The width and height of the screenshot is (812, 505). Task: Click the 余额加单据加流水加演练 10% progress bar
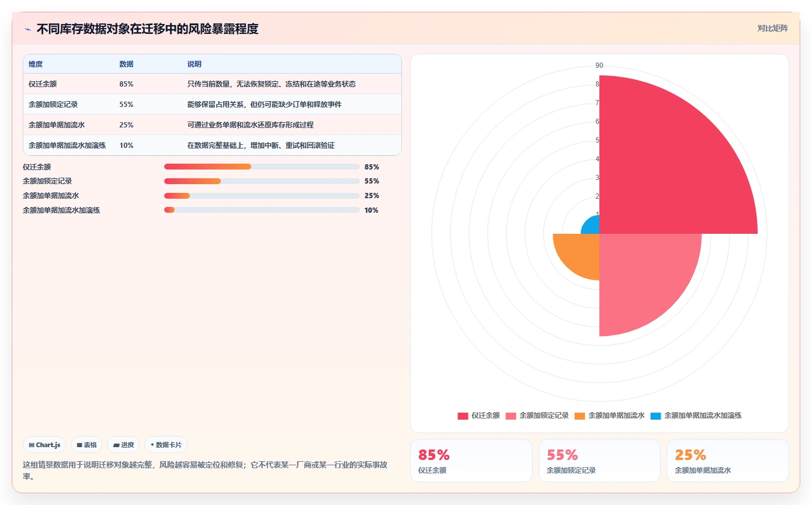tap(262, 210)
